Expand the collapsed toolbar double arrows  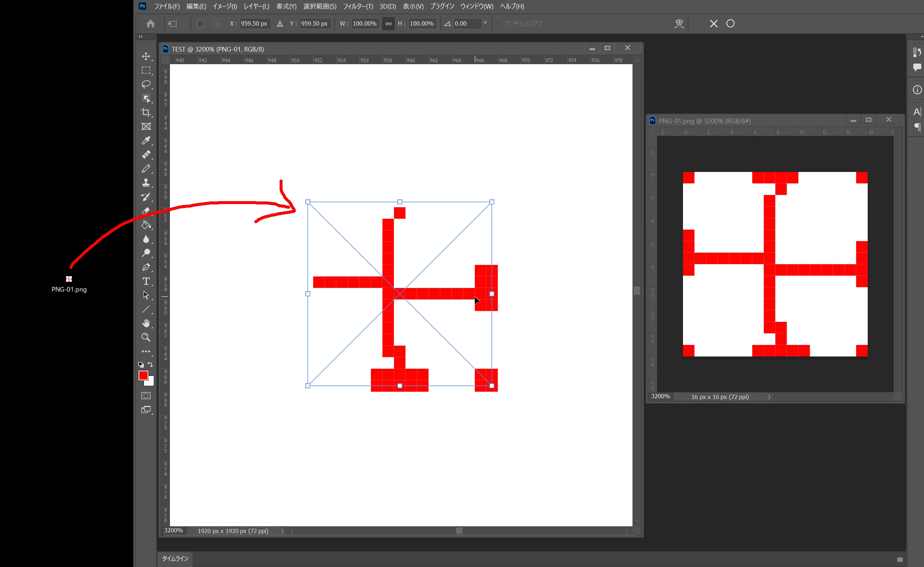point(141,36)
